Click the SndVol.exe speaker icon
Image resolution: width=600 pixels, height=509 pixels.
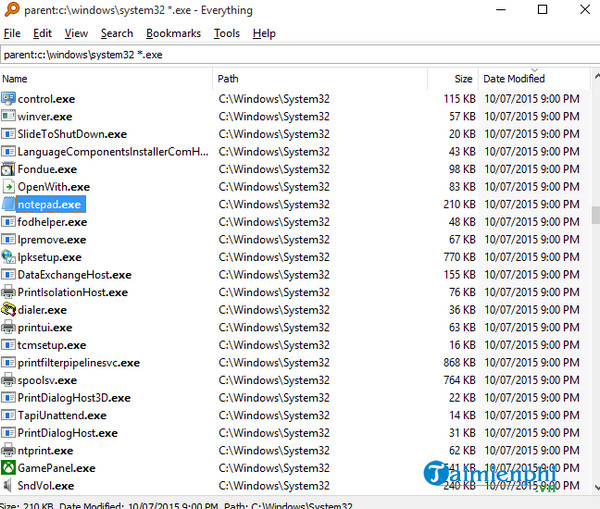point(9,486)
